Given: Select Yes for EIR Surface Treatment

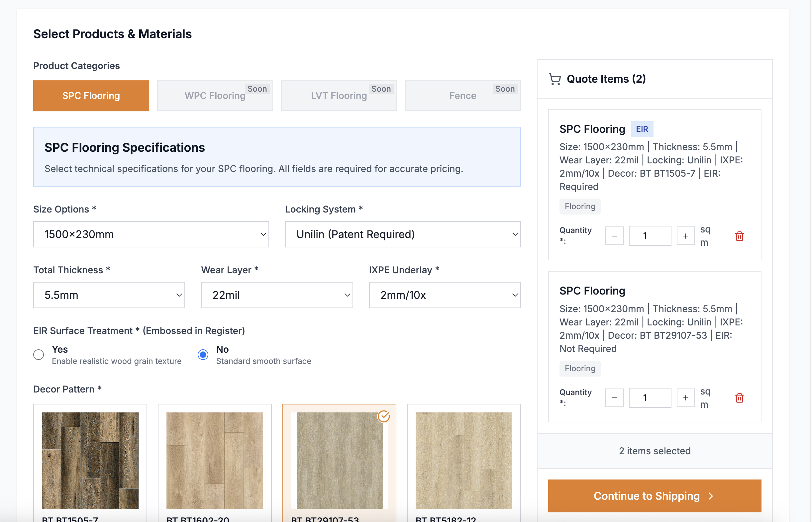Looking at the screenshot, I should (39, 355).
